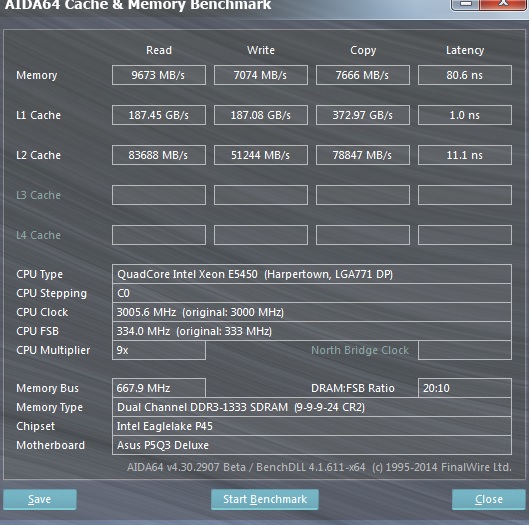
Task: Select L2 Cache Write 51244 MB/s
Action: (261, 155)
